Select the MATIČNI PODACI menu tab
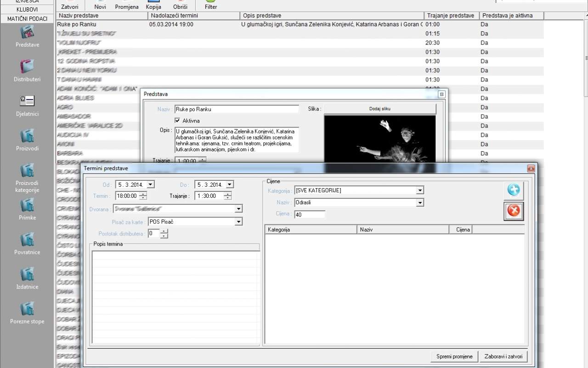Image resolution: width=588 pixels, height=368 pixels. [27, 19]
